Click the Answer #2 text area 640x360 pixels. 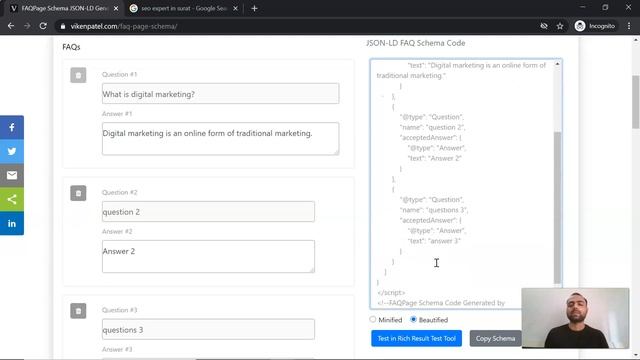point(208,256)
